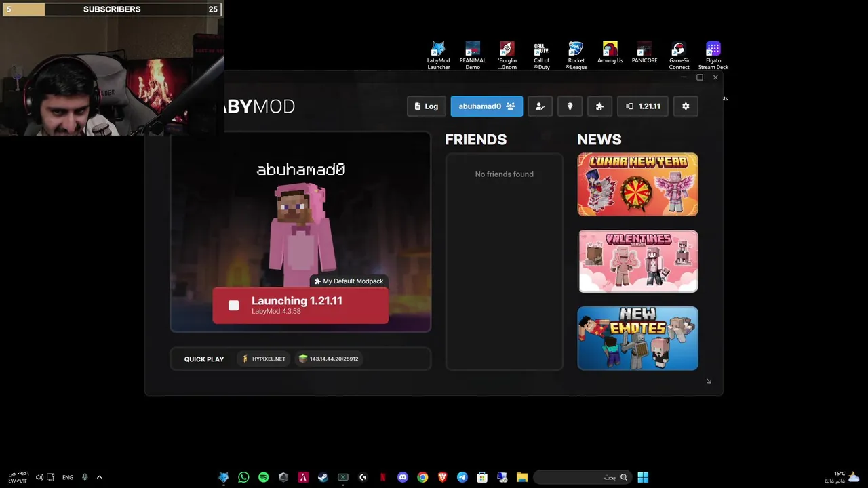Viewport: 868px width, 488px height.
Task: Open REANIMAL Demo desktop shortcut
Action: point(473,56)
